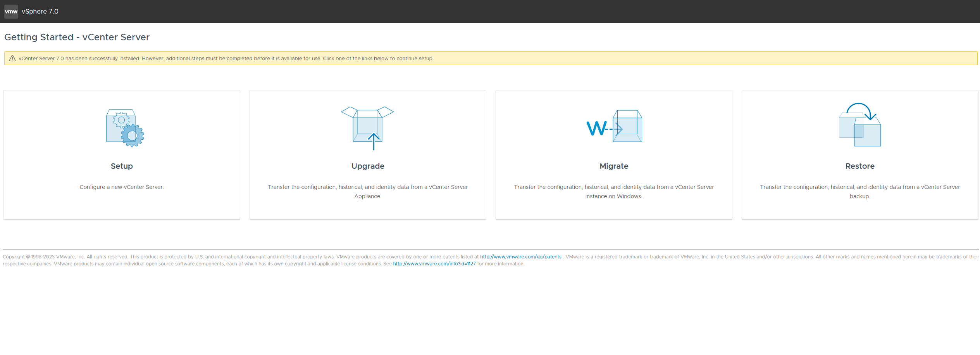Choose the Upgrade card title
The image size is (980, 355).
pyautogui.click(x=368, y=166)
